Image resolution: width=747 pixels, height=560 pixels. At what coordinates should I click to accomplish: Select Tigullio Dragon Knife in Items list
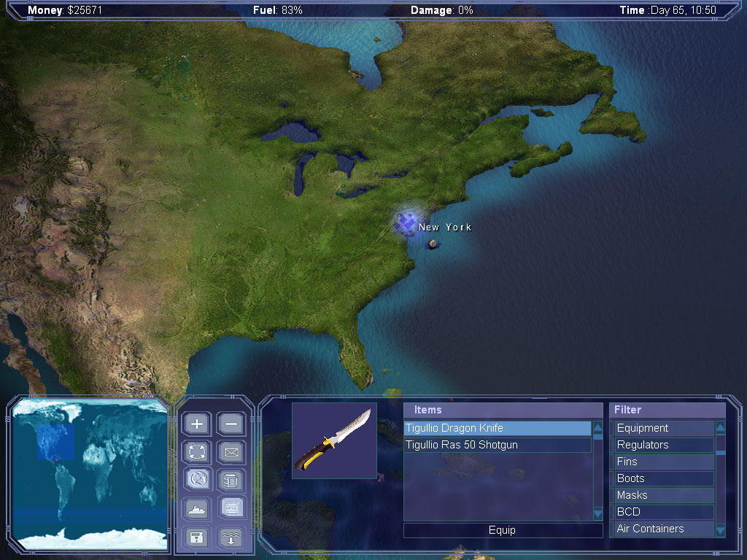(x=498, y=428)
